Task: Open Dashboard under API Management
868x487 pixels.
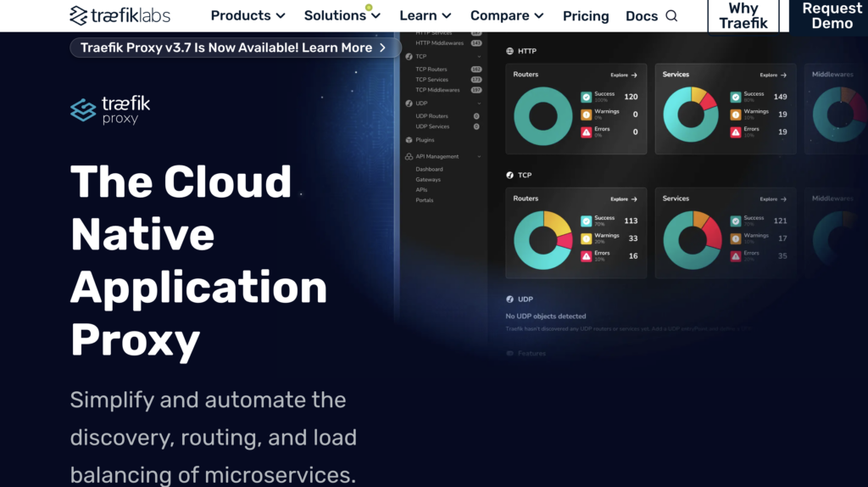Action: pyautogui.click(x=429, y=170)
